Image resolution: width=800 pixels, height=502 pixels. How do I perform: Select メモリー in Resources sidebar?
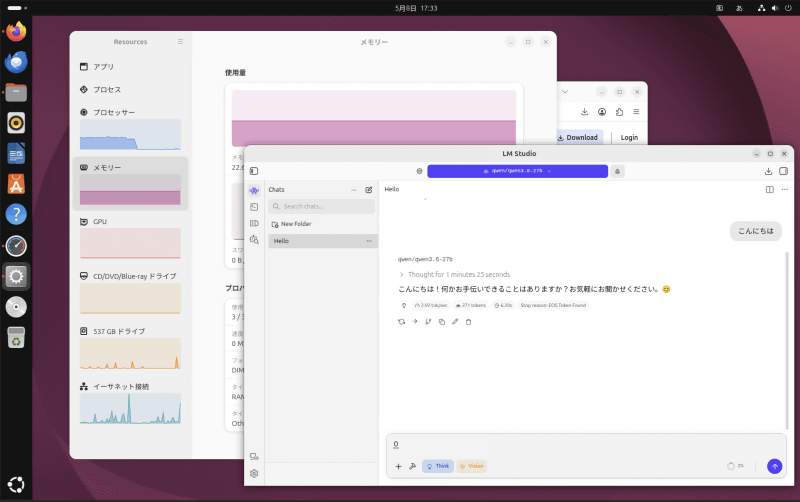131,184
